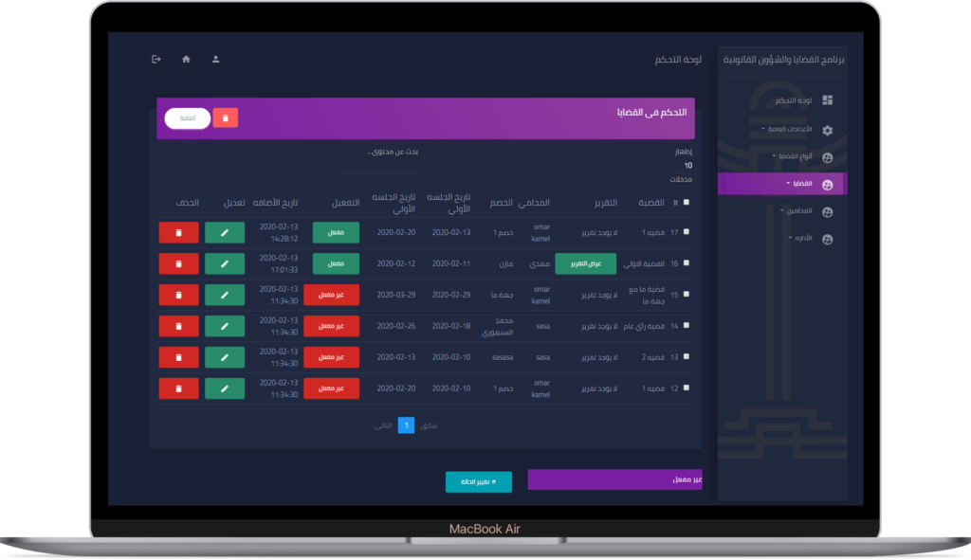Check the checkbox for case row 17
The image size is (971, 560).
[687, 232]
